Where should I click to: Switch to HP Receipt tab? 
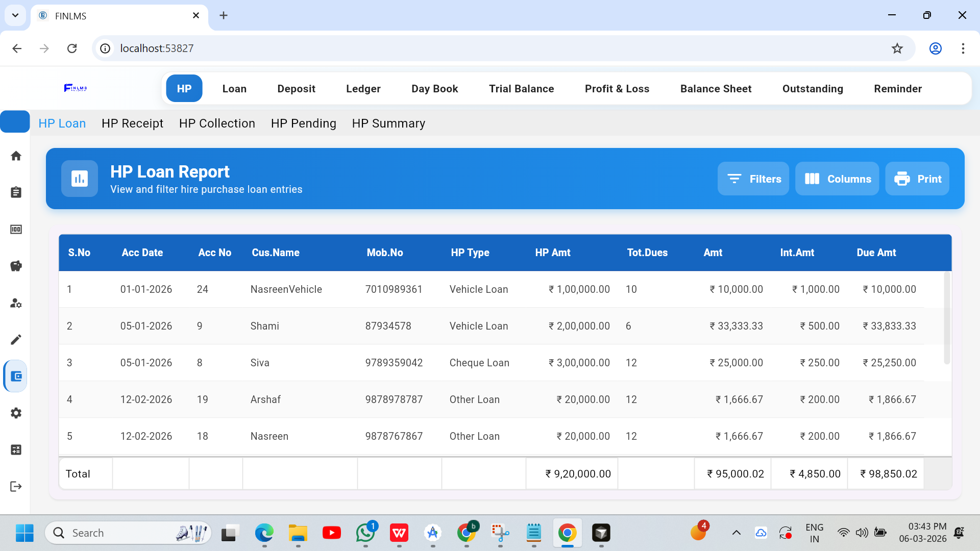pyautogui.click(x=132, y=123)
